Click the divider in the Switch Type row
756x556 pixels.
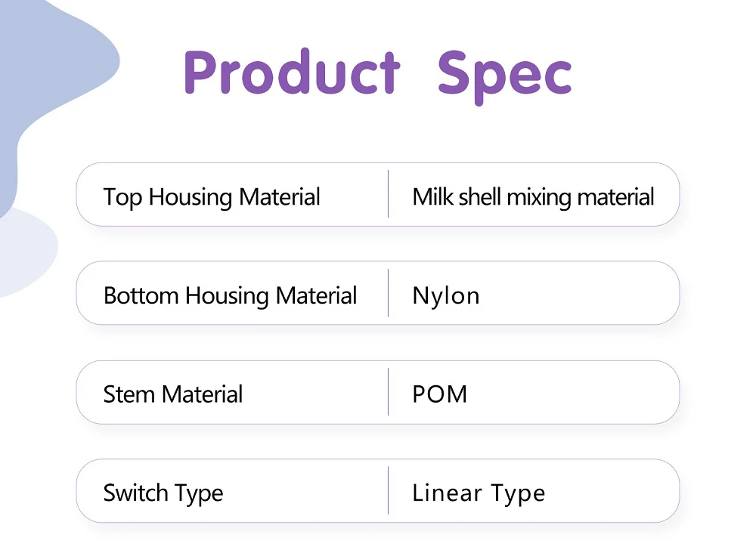[389, 491]
